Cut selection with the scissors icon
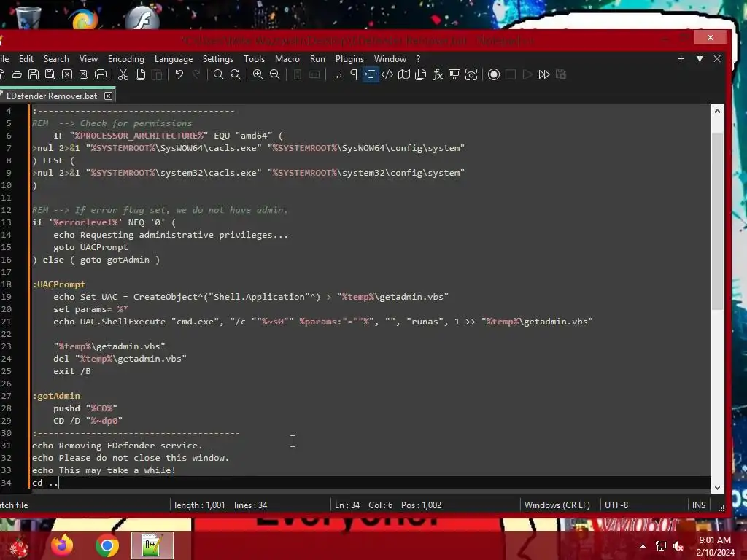Image resolution: width=747 pixels, height=560 pixels. point(123,75)
